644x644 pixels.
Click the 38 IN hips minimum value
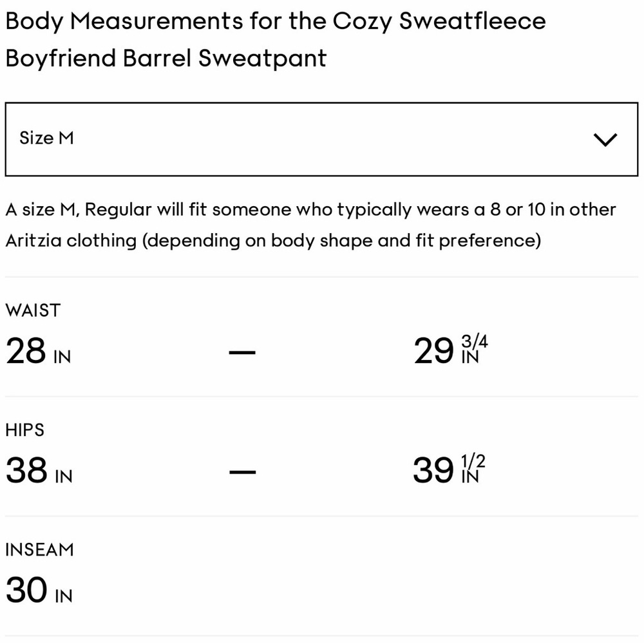[39, 471]
